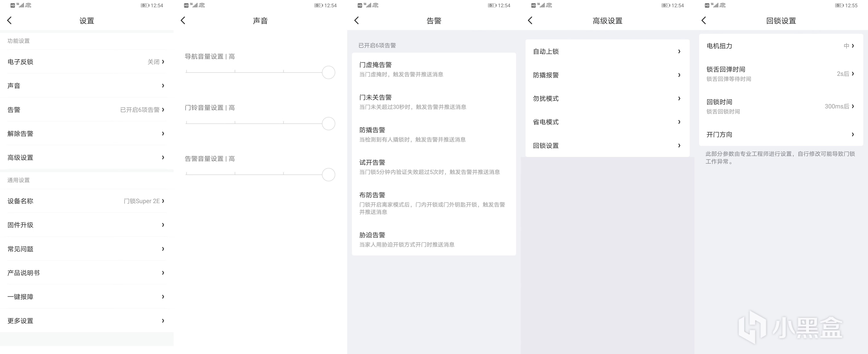Viewport: 868px width, 354px height.
Task: Click the 告警音量设置 slider handle
Action: click(328, 175)
